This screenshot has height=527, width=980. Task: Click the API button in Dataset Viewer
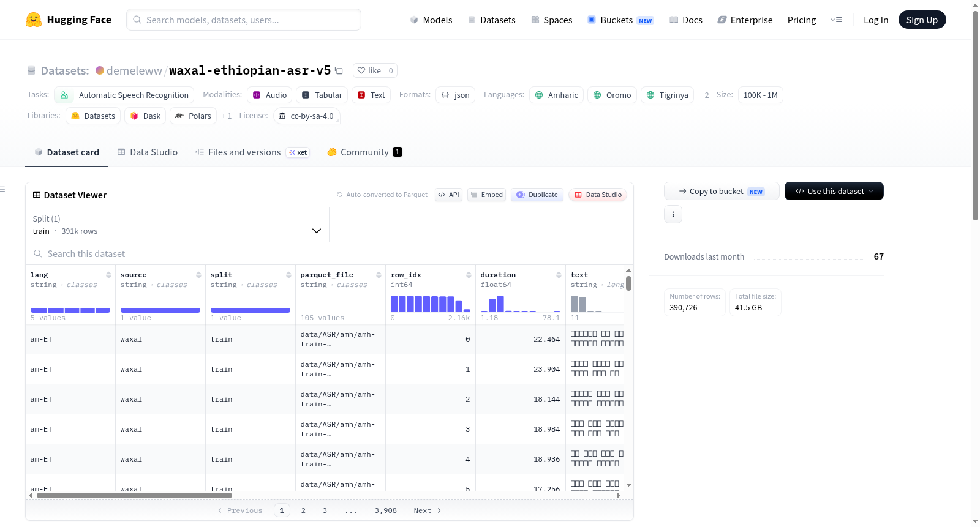point(448,195)
